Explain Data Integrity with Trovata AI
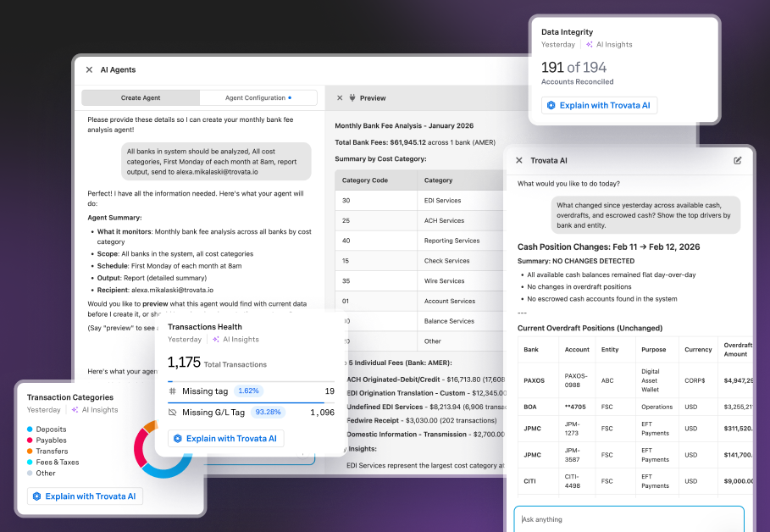 pos(599,106)
